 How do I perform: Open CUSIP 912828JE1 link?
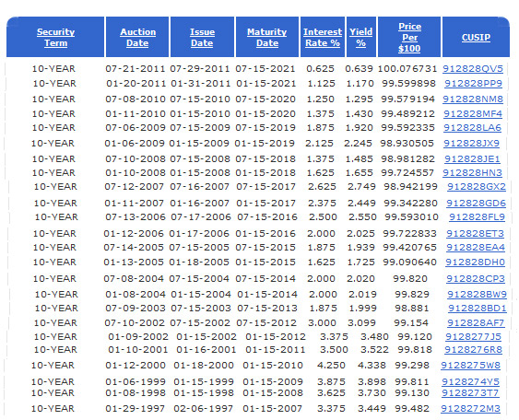(472, 158)
